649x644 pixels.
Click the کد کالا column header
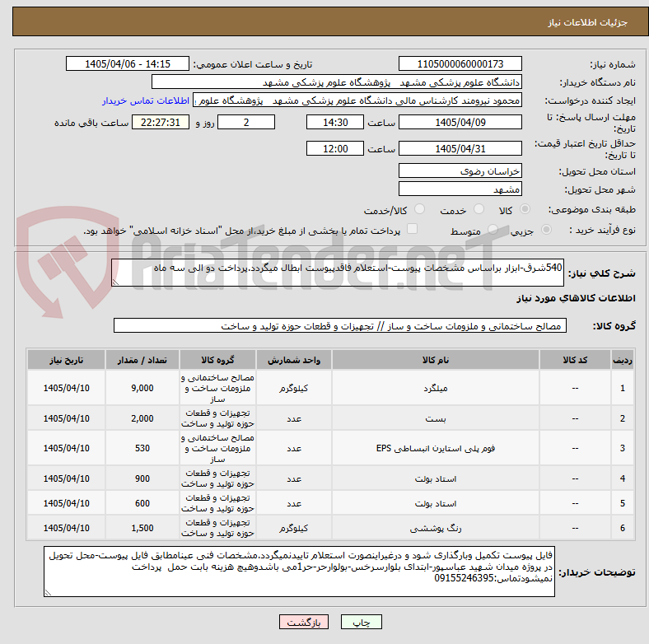575,360
